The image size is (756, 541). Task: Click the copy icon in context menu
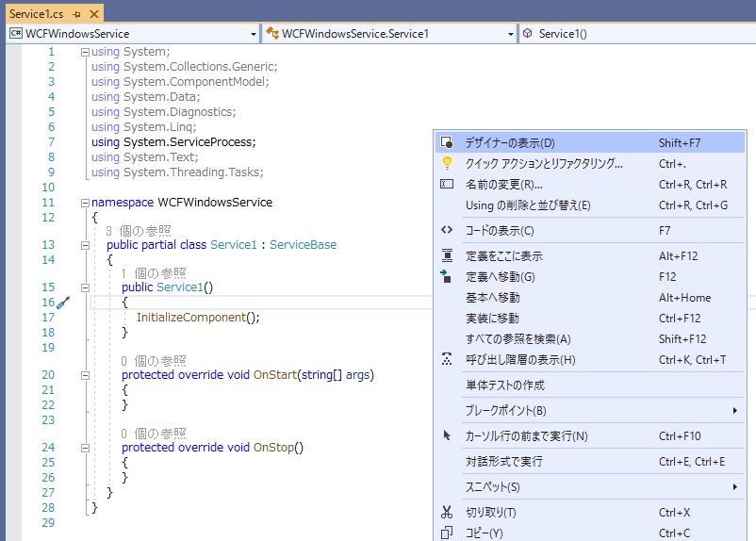pyautogui.click(x=448, y=533)
